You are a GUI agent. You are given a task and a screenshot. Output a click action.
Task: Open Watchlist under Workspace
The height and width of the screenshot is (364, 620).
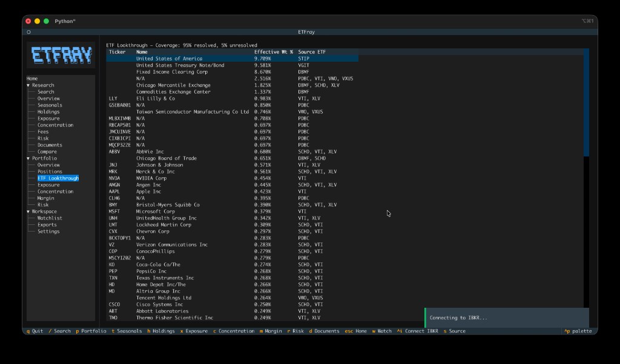pos(50,218)
